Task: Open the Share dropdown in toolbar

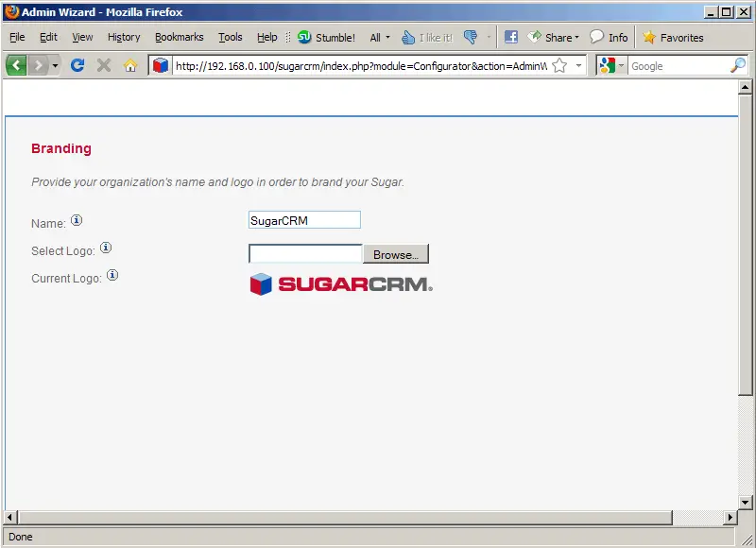Action: (553, 37)
